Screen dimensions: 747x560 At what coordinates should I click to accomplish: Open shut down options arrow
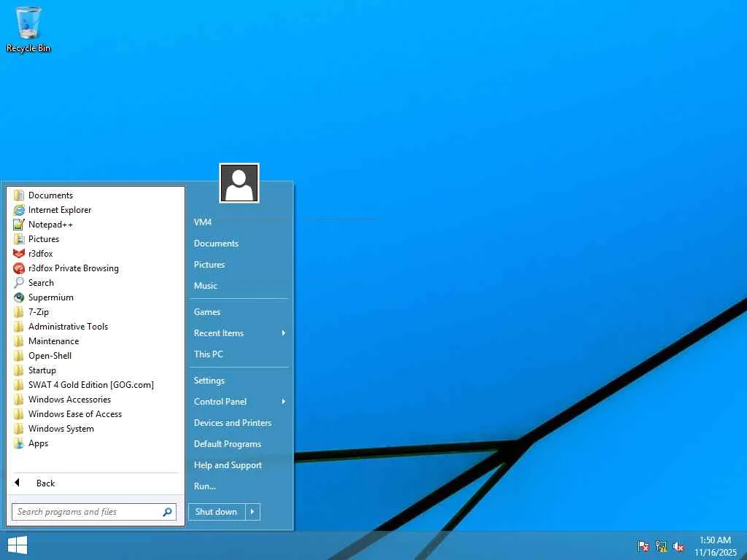point(252,512)
